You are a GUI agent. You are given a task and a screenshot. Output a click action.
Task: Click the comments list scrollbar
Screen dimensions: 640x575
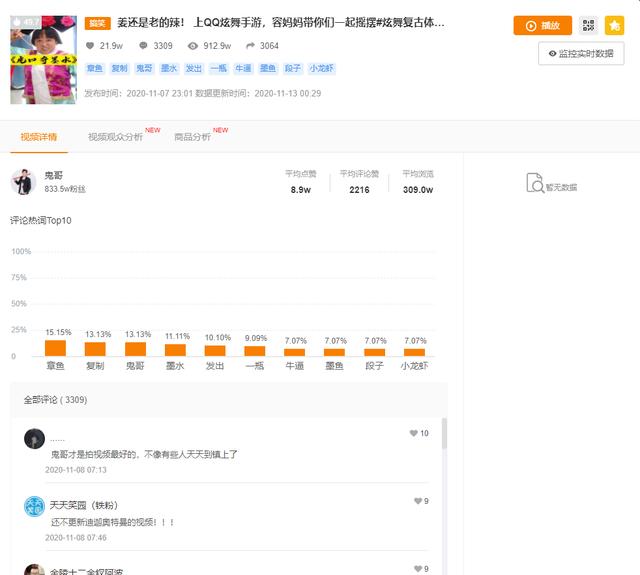[x=444, y=434]
